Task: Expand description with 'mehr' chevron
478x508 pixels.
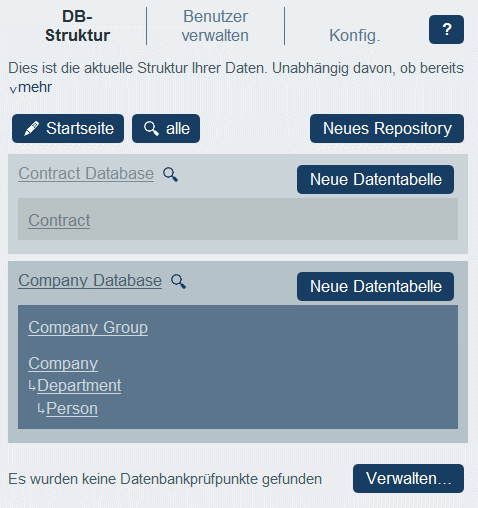Action: [x=30, y=88]
